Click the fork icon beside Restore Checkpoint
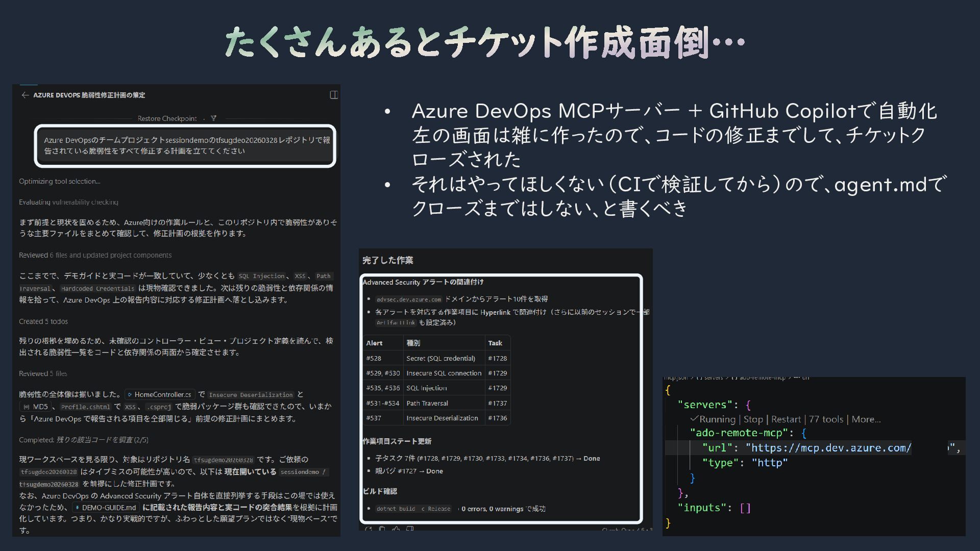Image resolution: width=980 pixels, height=551 pixels. (213, 118)
